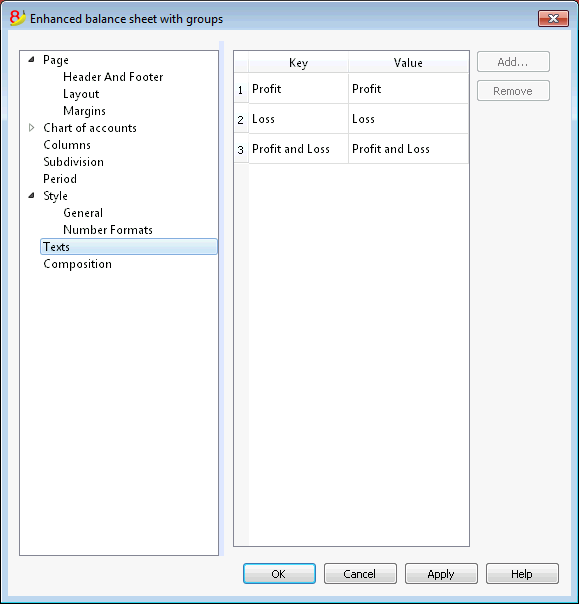Open Help for this dialog
The image size is (579, 604).
point(522,574)
